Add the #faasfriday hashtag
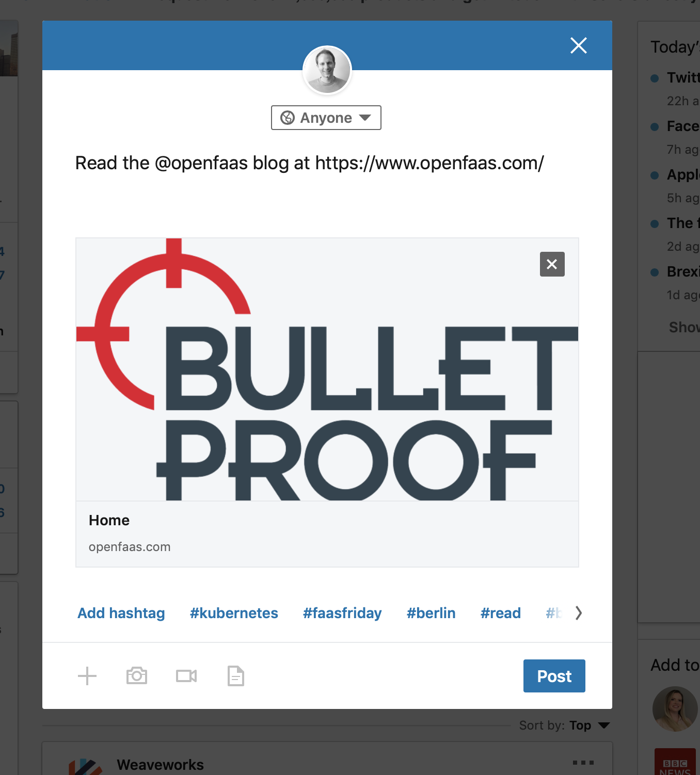This screenshot has width=700, height=775. click(x=342, y=613)
